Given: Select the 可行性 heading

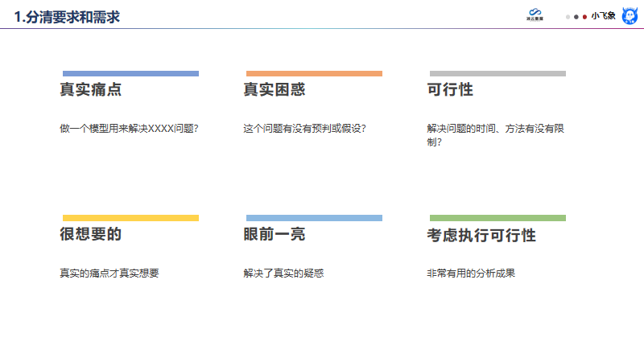Looking at the screenshot, I should [450, 89].
